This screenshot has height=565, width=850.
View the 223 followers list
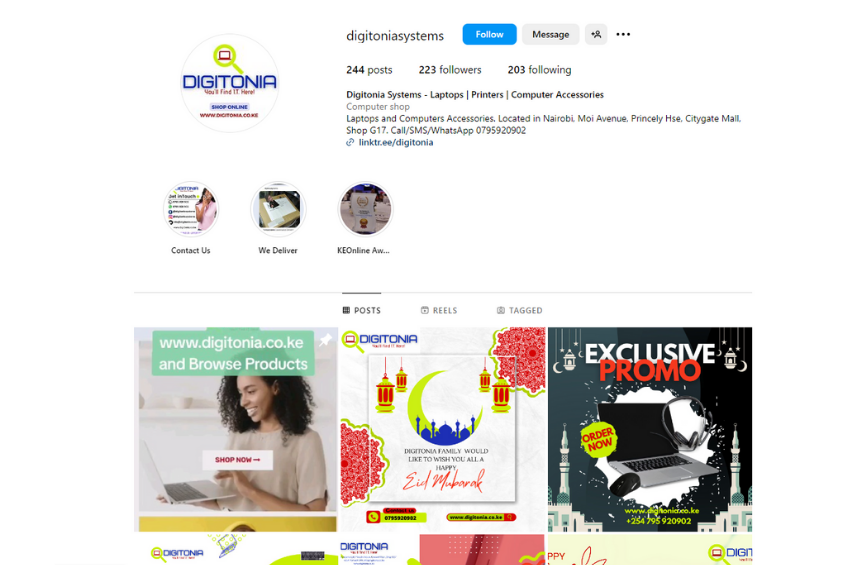(450, 70)
